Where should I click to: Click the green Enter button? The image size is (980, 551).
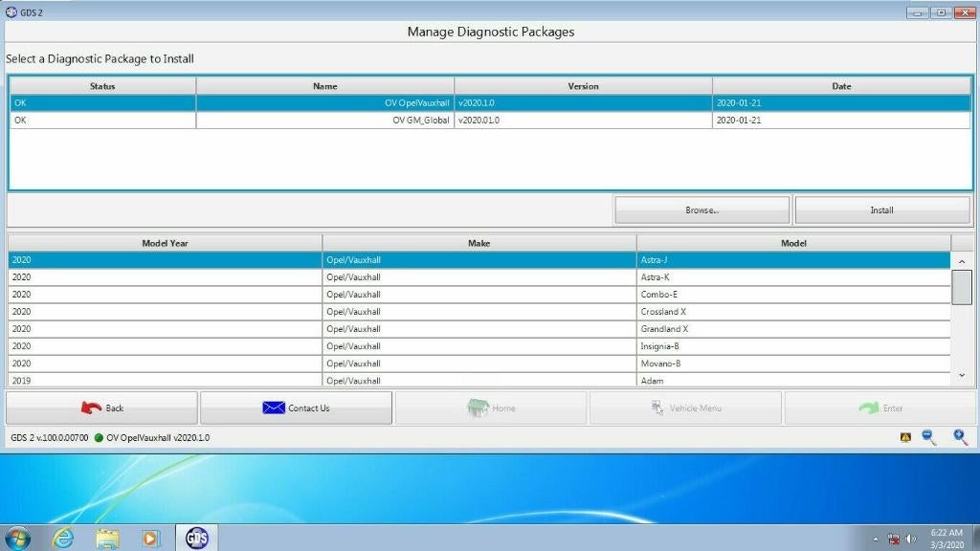pyautogui.click(x=880, y=408)
